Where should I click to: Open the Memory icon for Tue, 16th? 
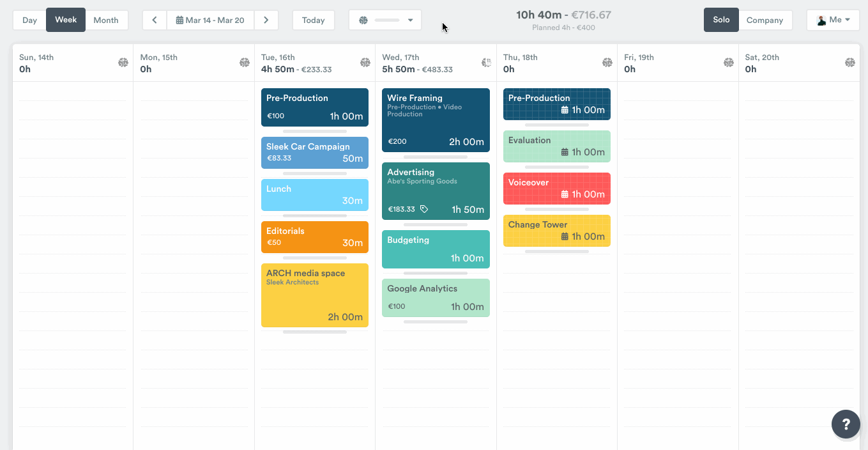365,63
